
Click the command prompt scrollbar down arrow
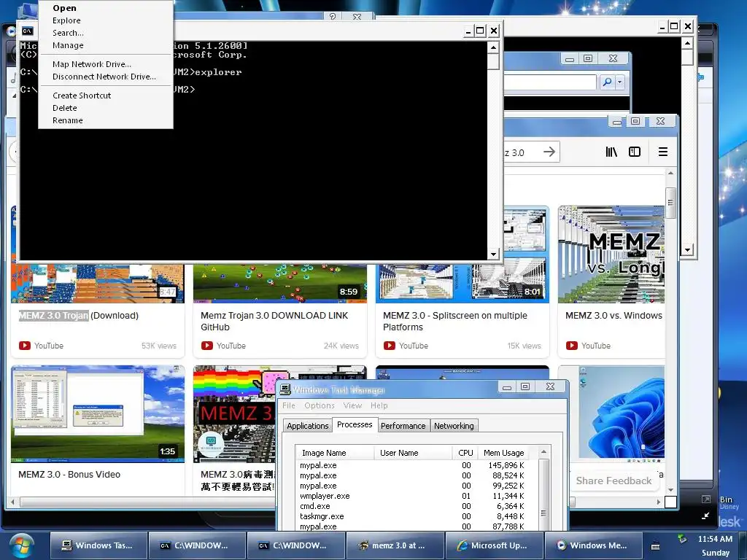(x=494, y=254)
